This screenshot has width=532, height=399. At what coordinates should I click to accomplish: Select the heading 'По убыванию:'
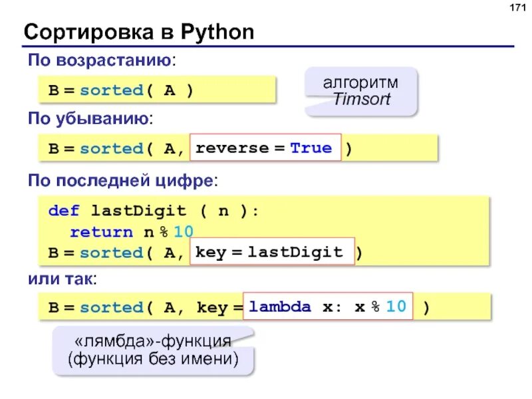(x=90, y=119)
